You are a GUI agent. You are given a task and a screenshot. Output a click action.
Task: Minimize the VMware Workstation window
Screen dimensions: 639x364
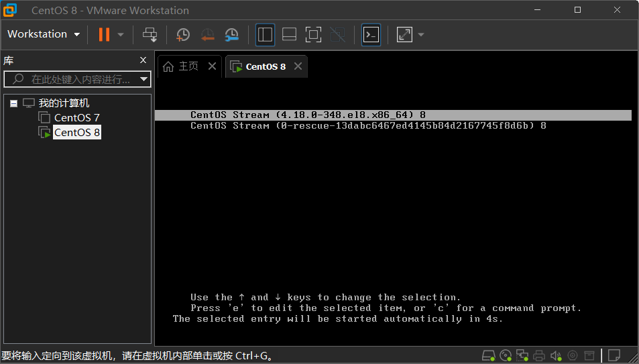[538, 10]
